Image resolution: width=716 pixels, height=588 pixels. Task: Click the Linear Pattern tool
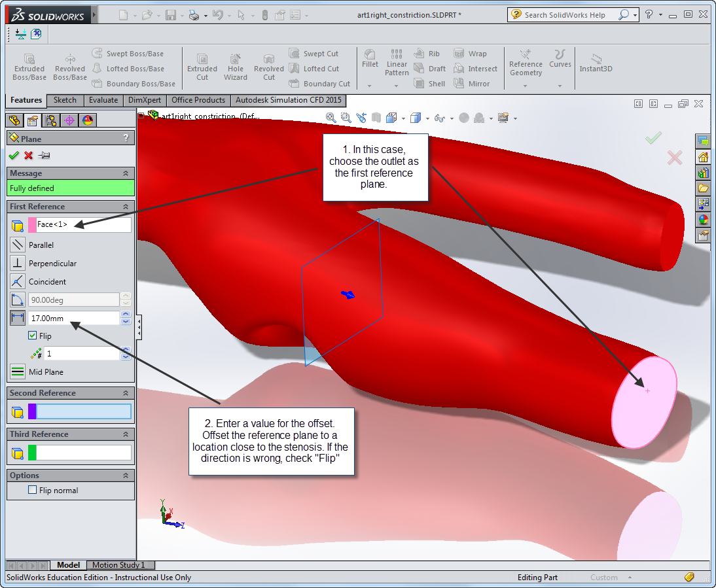[x=397, y=63]
